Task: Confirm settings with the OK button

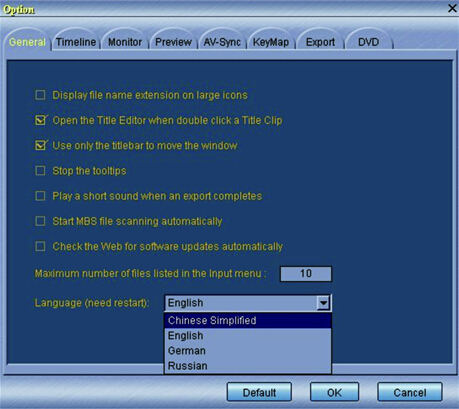Action: coord(334,392)
